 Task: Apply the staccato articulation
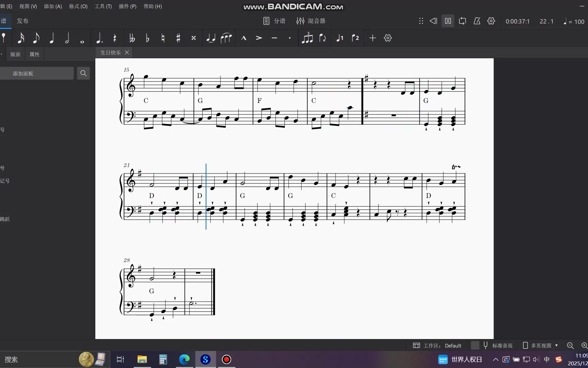290,38
